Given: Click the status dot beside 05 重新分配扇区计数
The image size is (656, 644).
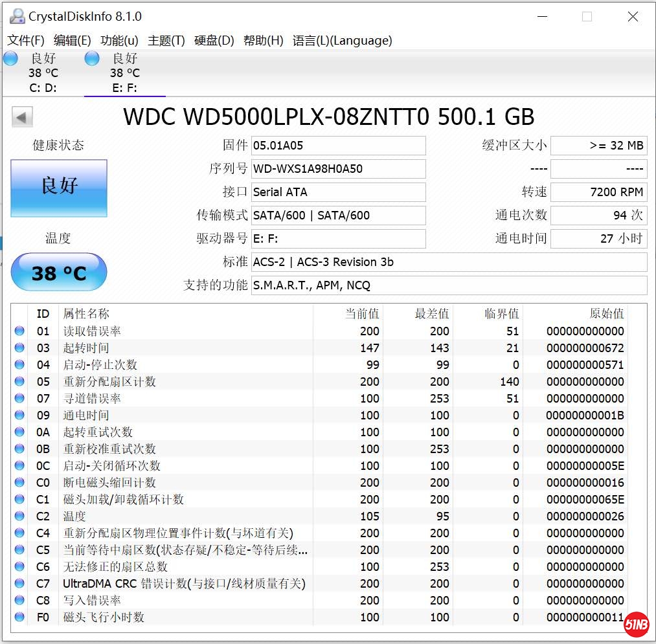Looking at the screenshot, I should 19,381.
